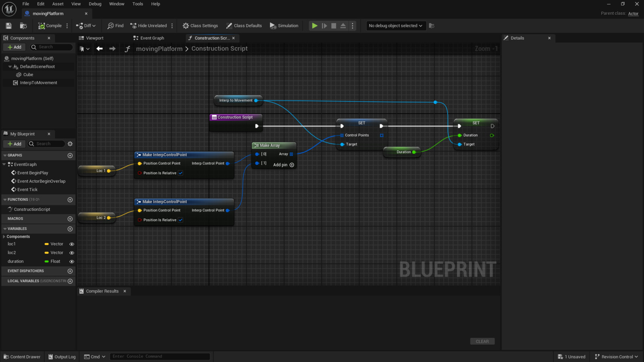Toggle loc1 variable visibility eye
The height and width of the screenshot is (362, 644).
tap(72, 244)
